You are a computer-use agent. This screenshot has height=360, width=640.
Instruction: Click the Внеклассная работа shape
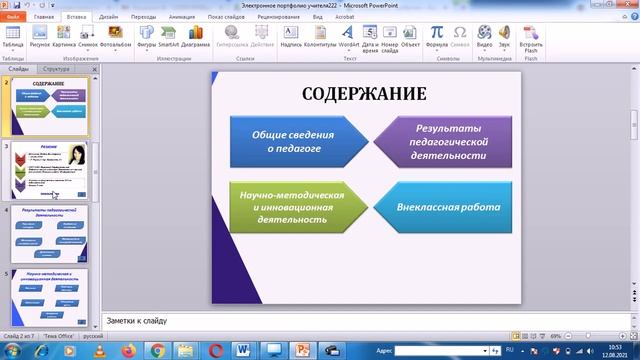click(x=443, y=207)
